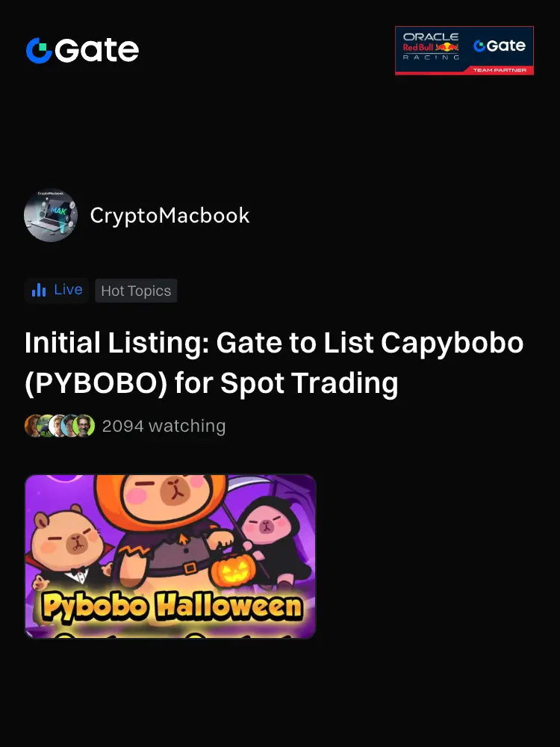This screenshot has width=560, height=747.
Task: Open the Oracle Red Bull Racing partner banner
Action: 464,51
